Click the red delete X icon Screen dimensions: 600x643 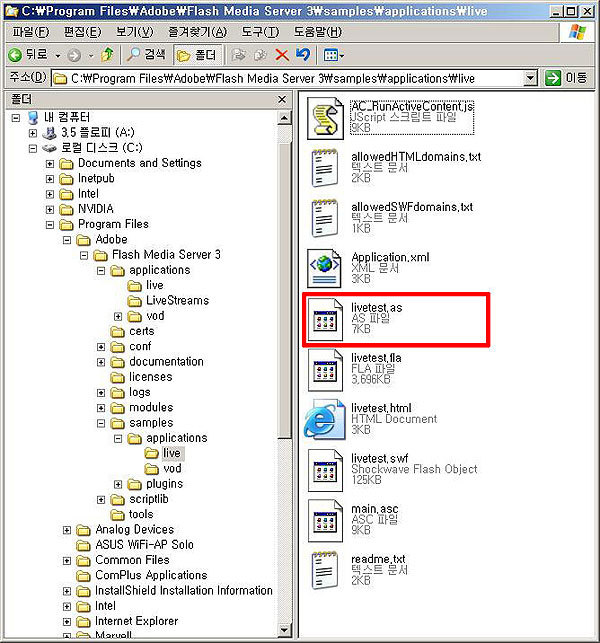[282, 55]
